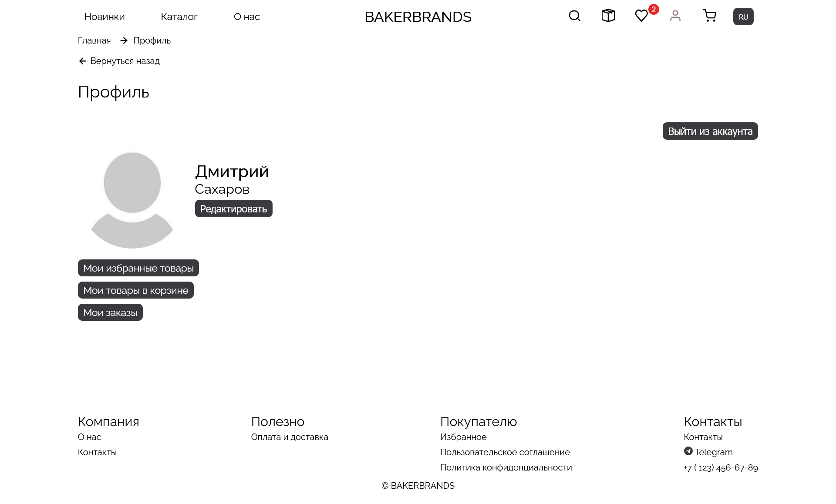836x504 pixels.
Task: Click the box/orders icon in header
Action: [x=608, y=16]
